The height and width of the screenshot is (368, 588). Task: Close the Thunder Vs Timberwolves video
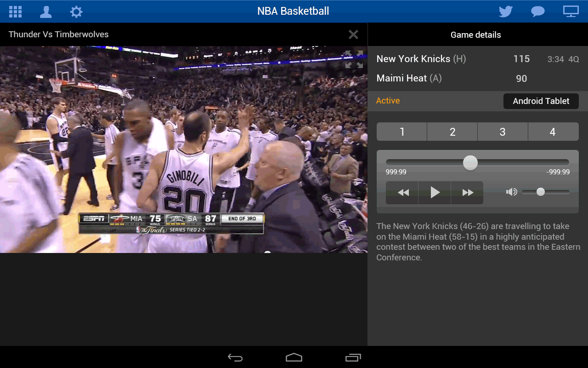tap(353, 34)
